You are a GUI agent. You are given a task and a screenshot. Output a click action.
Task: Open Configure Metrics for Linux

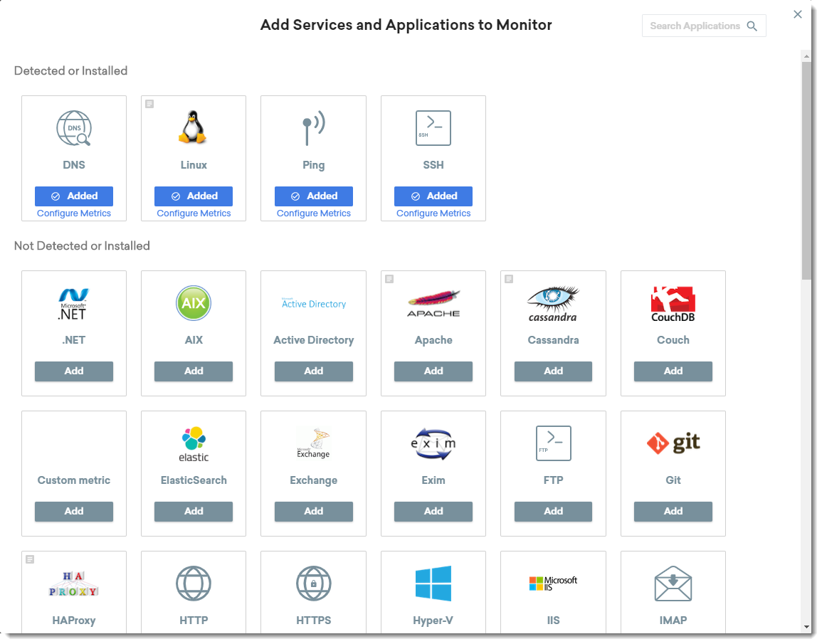[194, 213]
